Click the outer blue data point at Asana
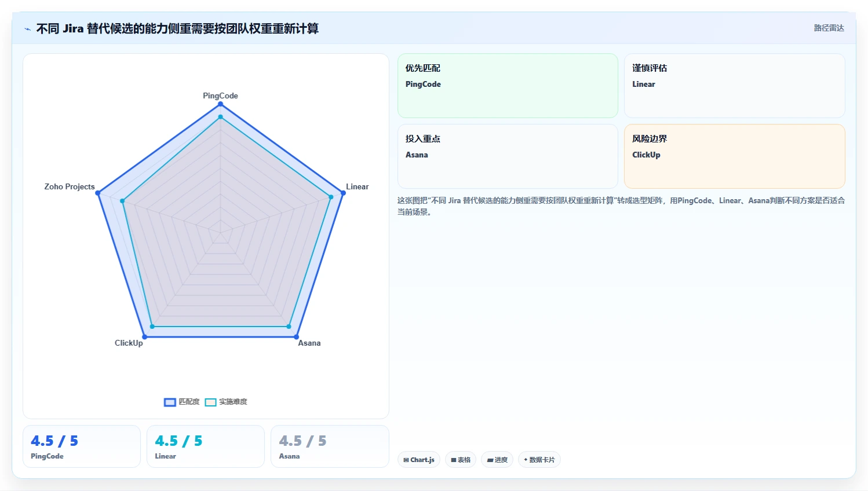 click(x=296, y=337)
